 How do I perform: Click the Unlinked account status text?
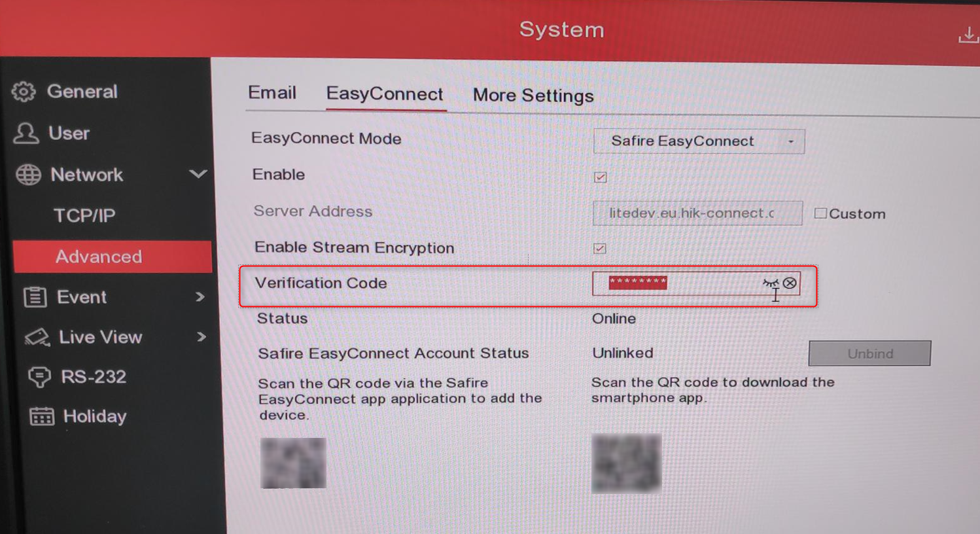623,353
